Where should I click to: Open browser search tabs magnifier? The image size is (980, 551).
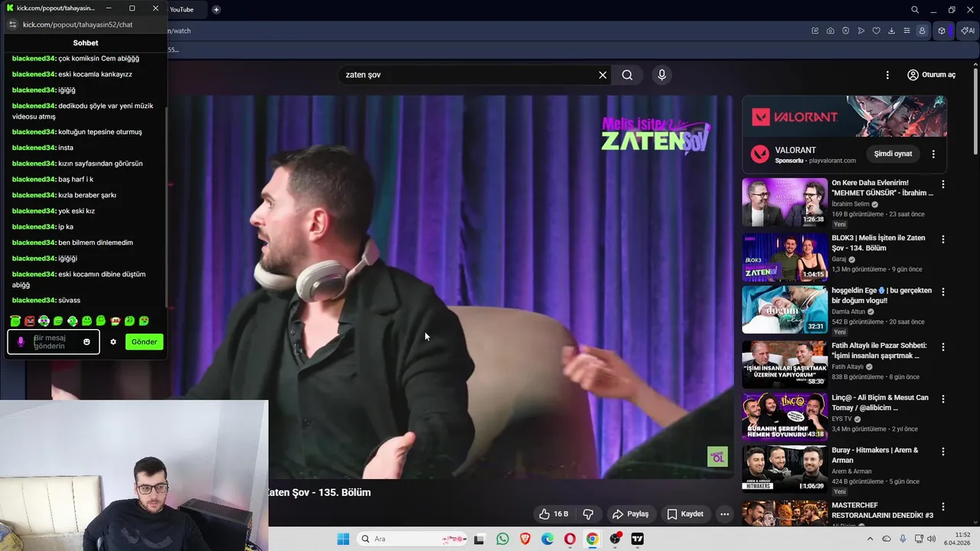click(x=915, y=10)
